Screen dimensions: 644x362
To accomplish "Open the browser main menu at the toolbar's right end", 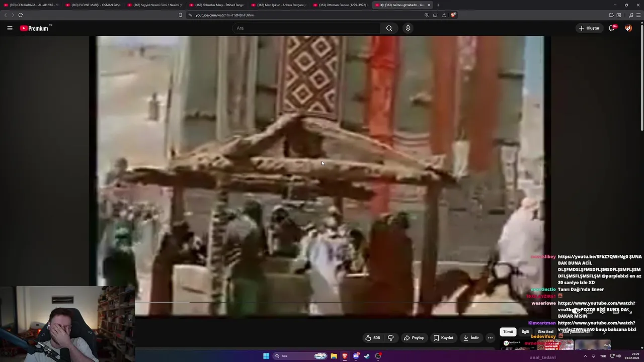I will [x=638, y=15].
